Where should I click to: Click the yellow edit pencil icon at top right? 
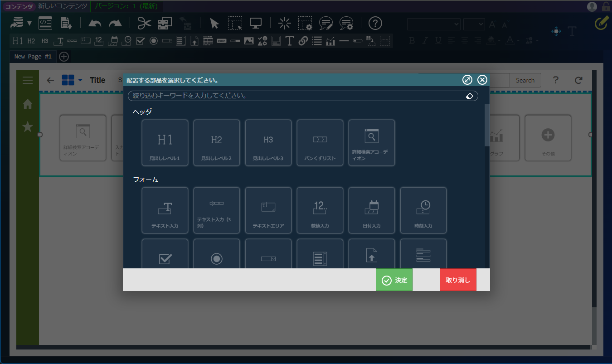pyautogui.click(x=601, y=23)
